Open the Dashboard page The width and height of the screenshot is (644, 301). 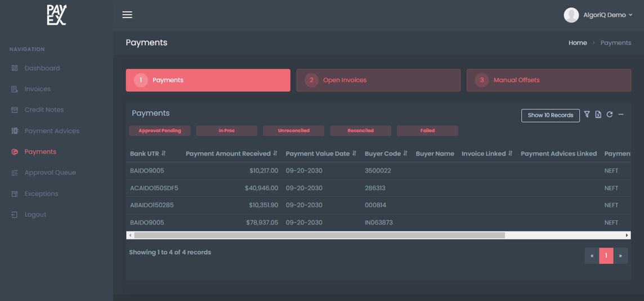(x=42, y=68)
